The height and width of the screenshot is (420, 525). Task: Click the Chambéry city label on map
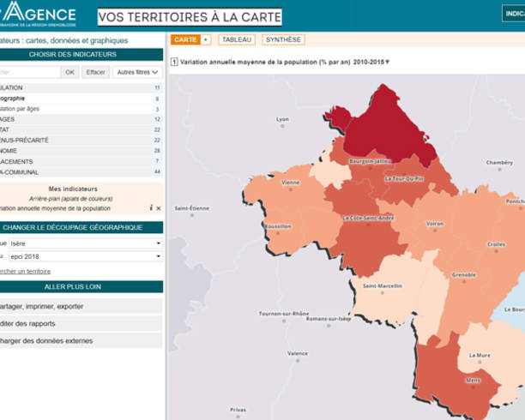[499, 162]
